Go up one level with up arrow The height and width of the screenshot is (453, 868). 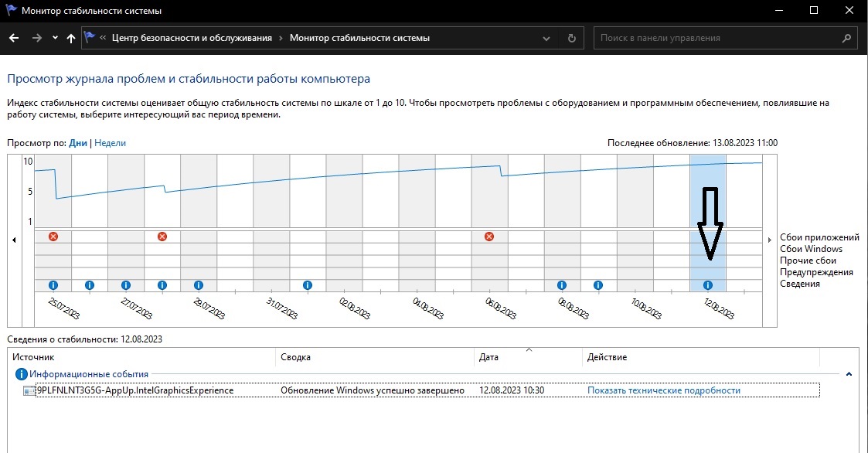[71, 38]
